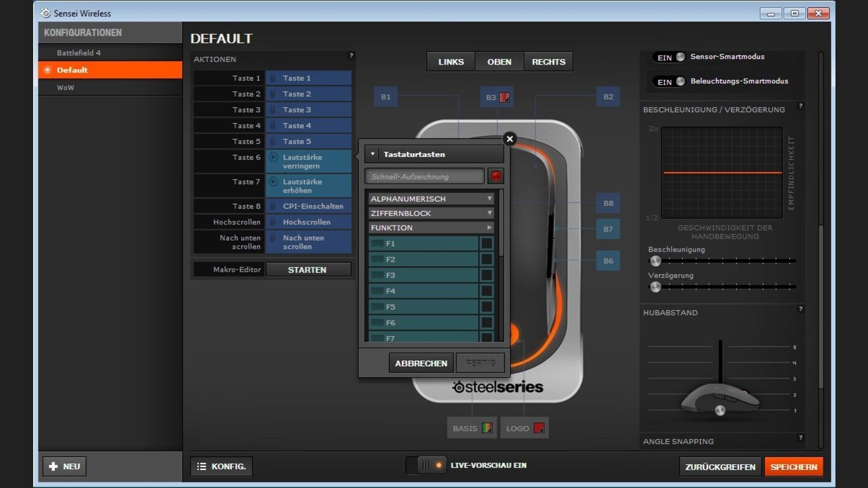Click the Beschleunigung slider handle

655,261
